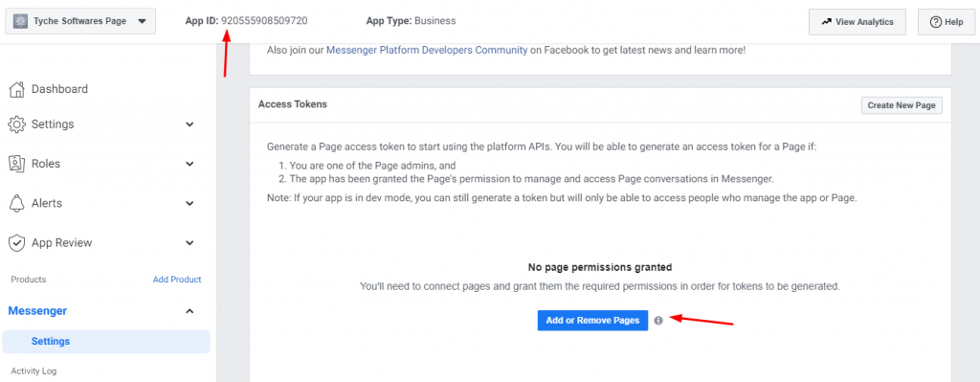
Task: Click the Access Tokens heading
Action: 293,104
